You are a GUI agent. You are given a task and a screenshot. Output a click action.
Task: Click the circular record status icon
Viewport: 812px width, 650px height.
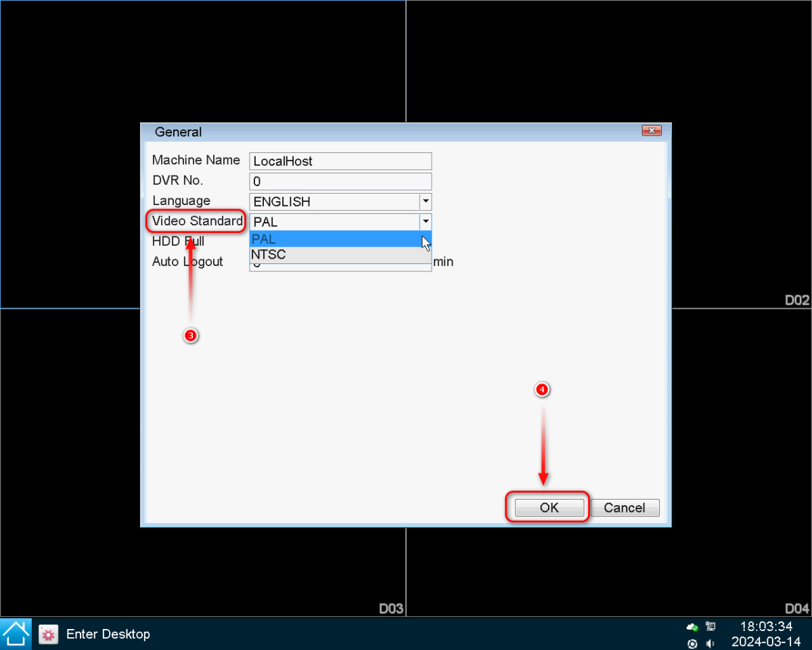[x=692, y=643]
